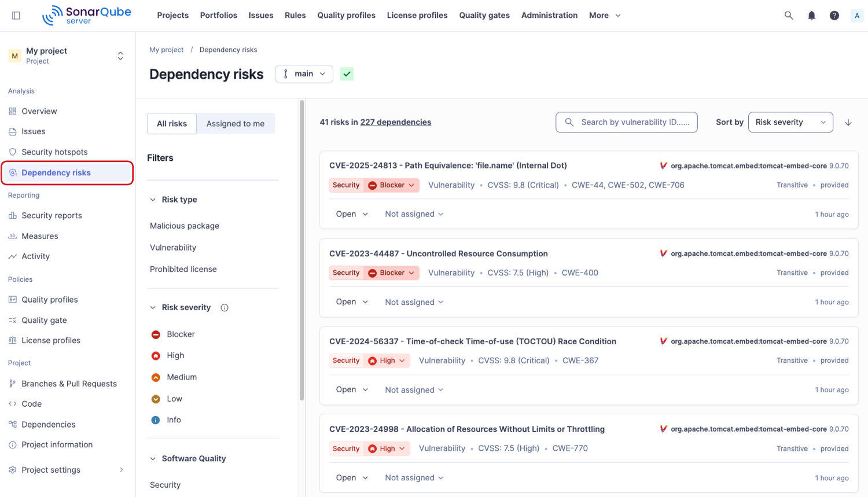Click the vulnerability ID search field
Image resolution: width=868 pixels, height=497 pixels.
click(x=626, y=122)
